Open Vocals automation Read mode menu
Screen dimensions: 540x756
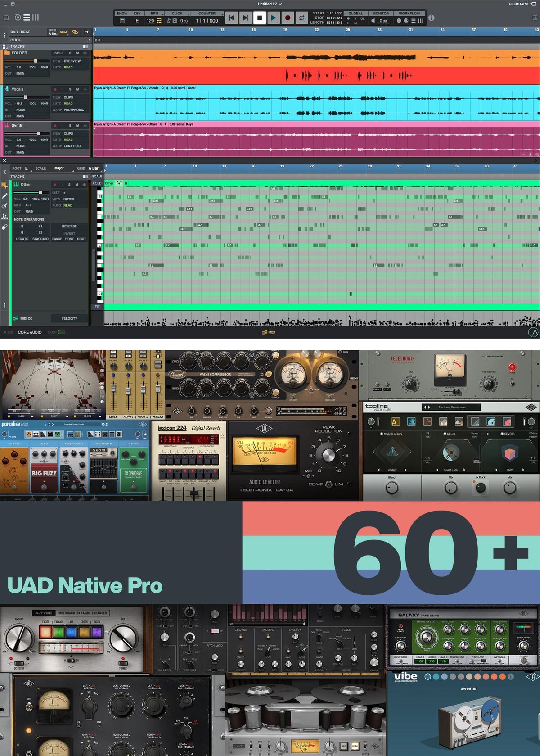click(68, 104)
